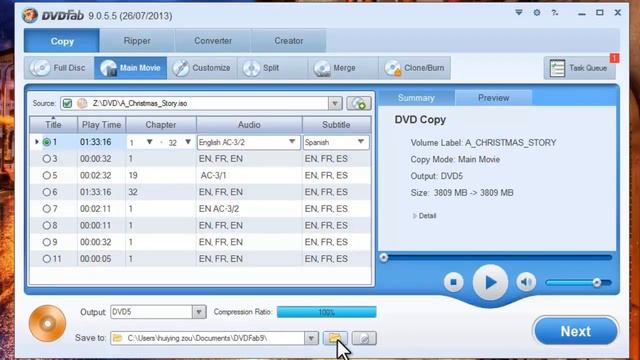Select title 3 radio button
Viewport: 640px width, 360px height.
[x=47, y=159]
